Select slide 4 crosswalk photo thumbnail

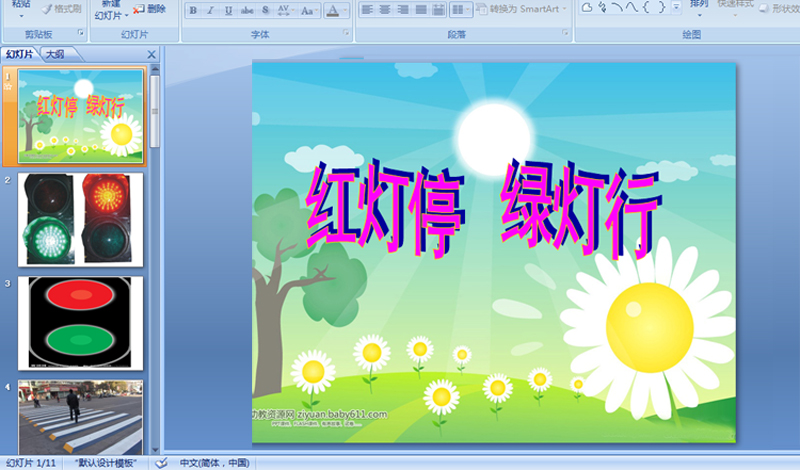click(x=80, y=417)
